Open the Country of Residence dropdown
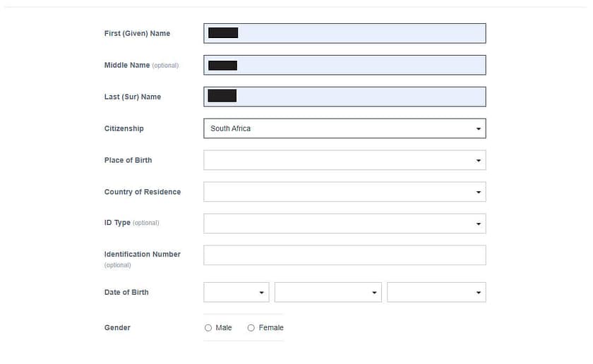The image size is (593, 364). (x=344, y=192)
